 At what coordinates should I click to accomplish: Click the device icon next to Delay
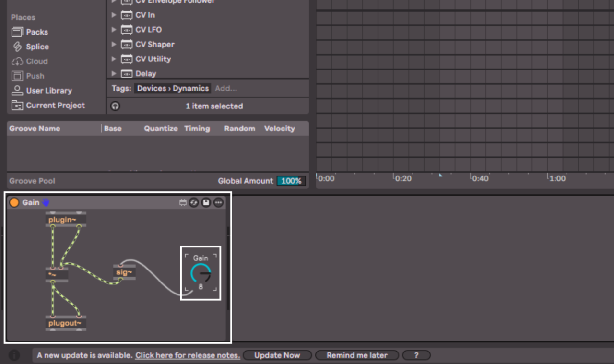point(127,74)
